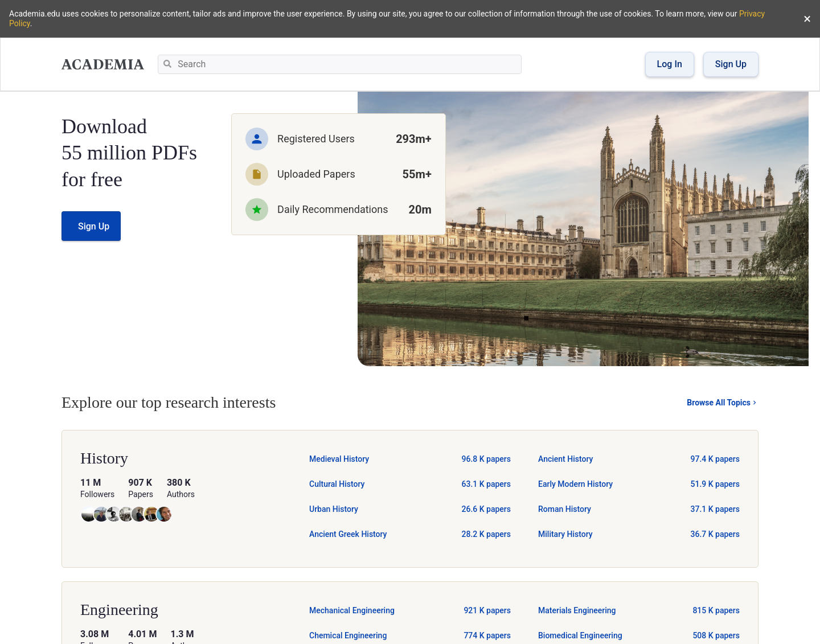Open the History topic heading
Viewport: 820px width, 644px height.
[x=104, y=458]
